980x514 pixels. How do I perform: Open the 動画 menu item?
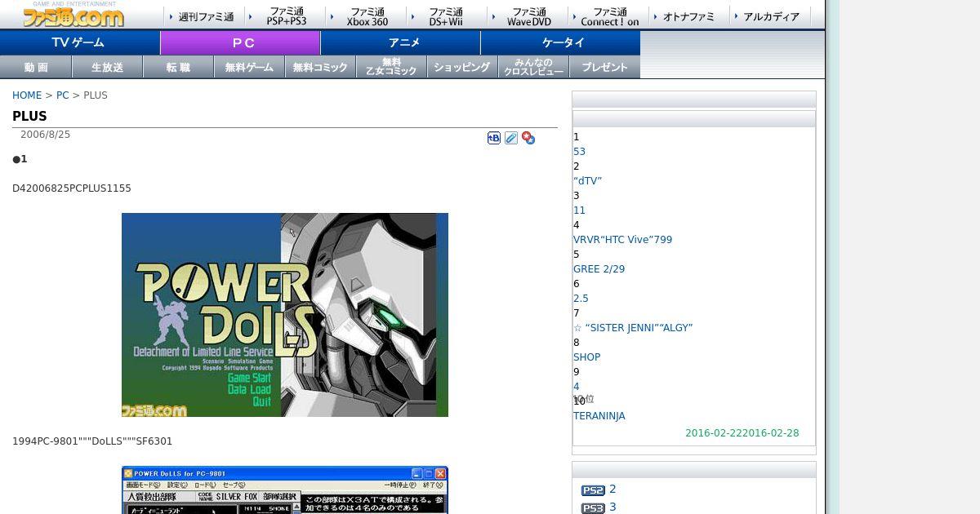[x=36, y=67]
